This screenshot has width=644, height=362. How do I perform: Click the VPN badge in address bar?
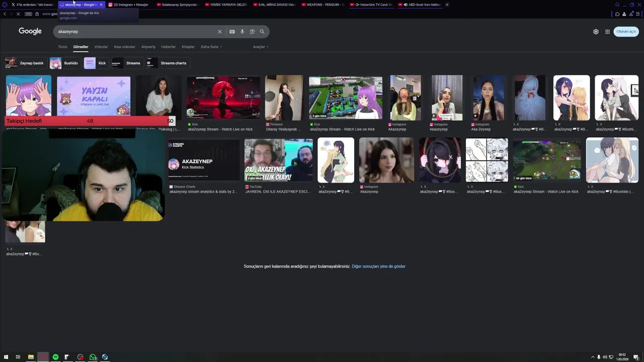pyautogui.click(x=28, y=14)
